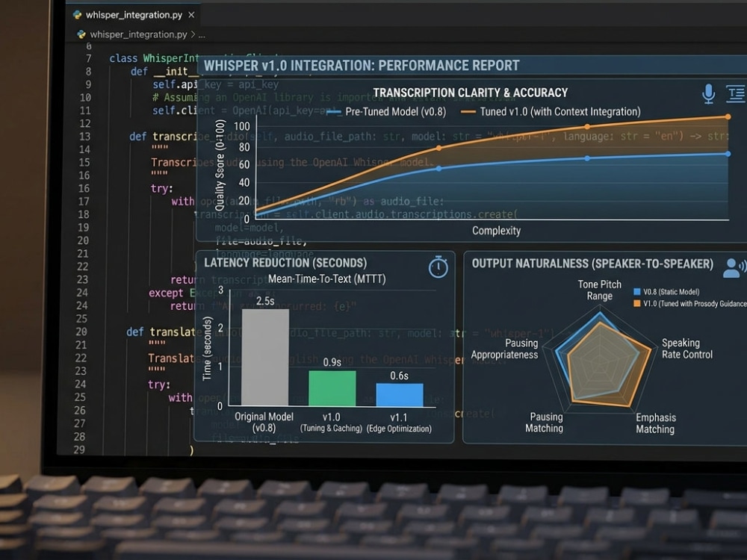
Task: Click the orange V1.0 prosody legend swatch
Action: tap(636, 303)
